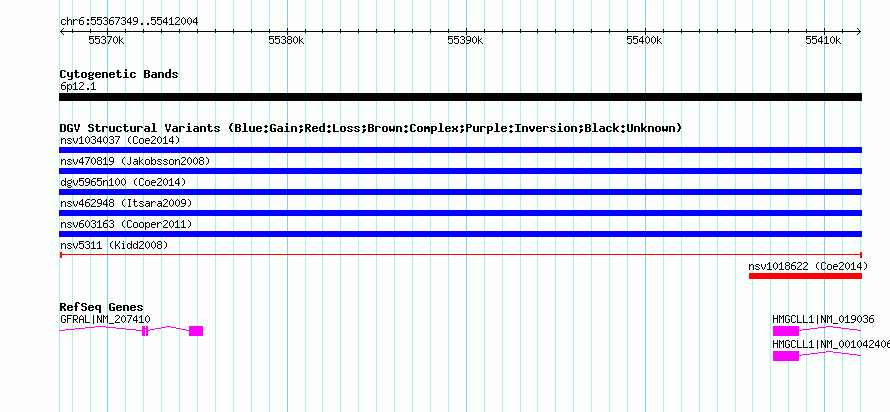Click the chr6:55367349..55412004 coordinate label
This screenshot has width=890, height=412.
coord(129,22)
